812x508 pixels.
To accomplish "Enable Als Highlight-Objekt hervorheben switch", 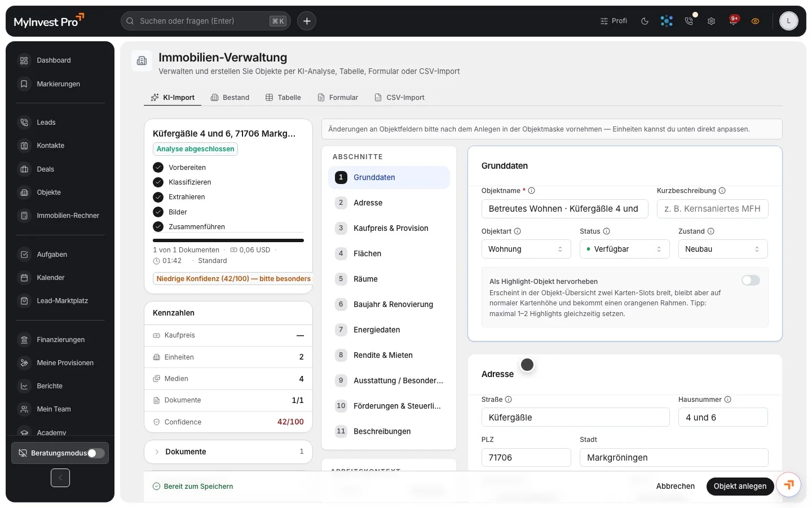I will click(751, 281).
